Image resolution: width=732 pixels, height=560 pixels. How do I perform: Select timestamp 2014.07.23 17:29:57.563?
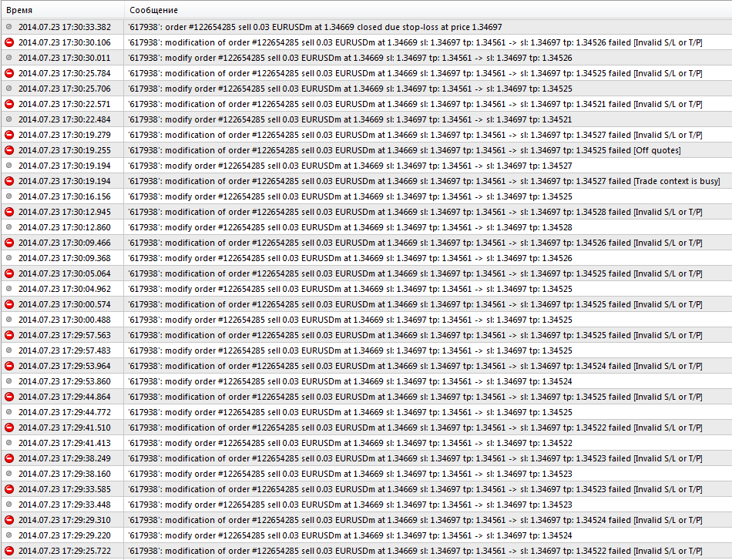pos(65,335)
